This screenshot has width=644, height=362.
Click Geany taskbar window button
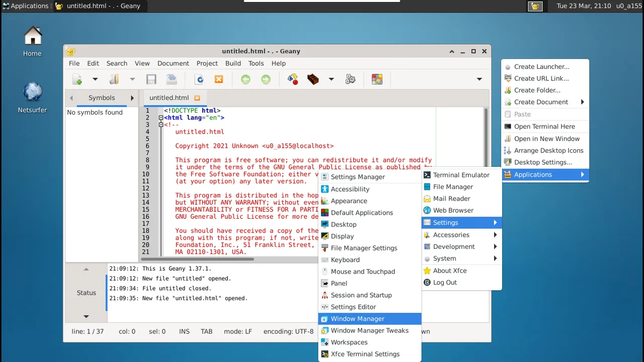point(99,6)
